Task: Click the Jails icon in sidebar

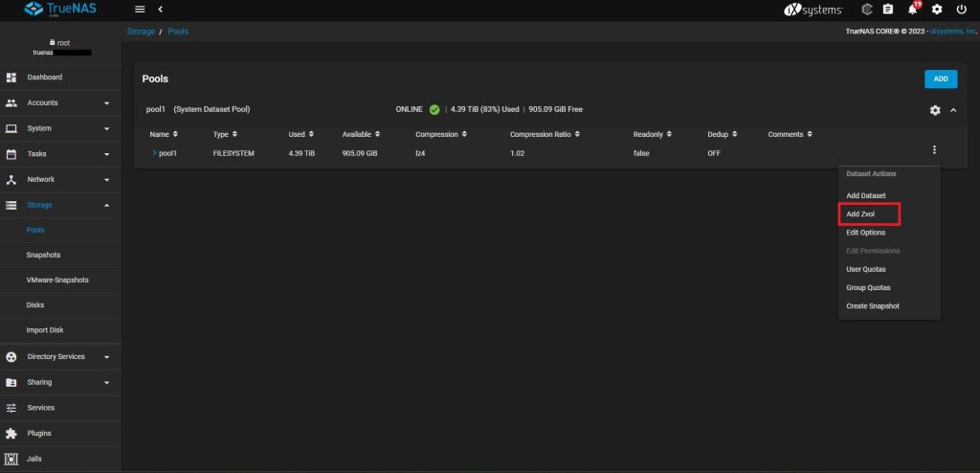Action: 11,459
